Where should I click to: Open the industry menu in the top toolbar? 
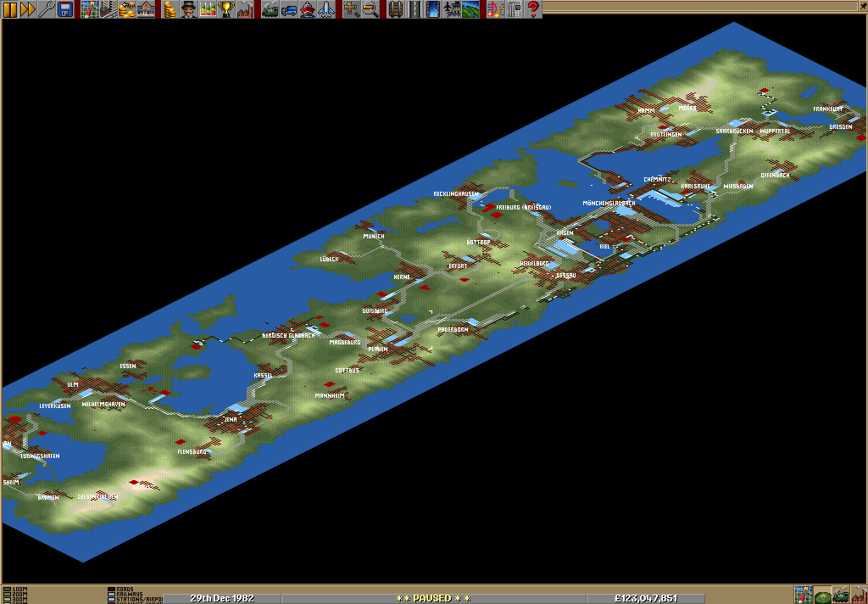coord(245,8)
